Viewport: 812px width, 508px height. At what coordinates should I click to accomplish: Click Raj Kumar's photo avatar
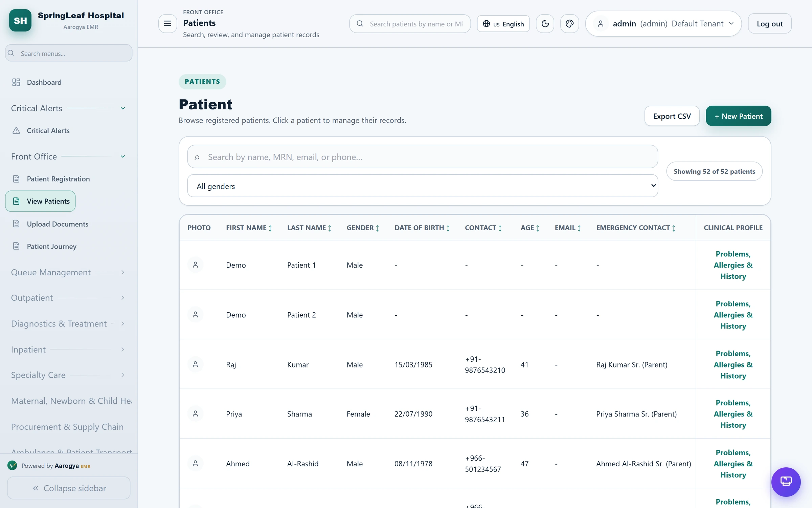coord(196,364)
